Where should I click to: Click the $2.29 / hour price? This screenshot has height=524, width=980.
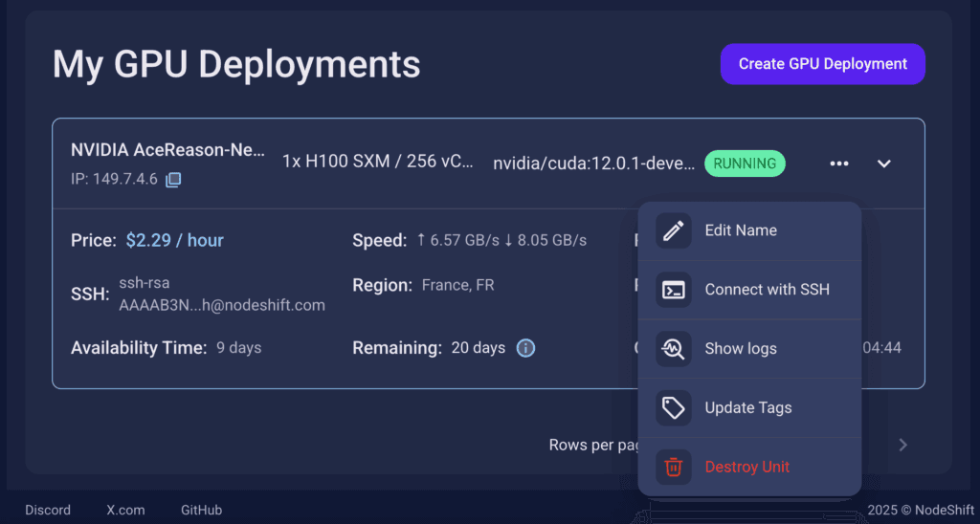174,240
